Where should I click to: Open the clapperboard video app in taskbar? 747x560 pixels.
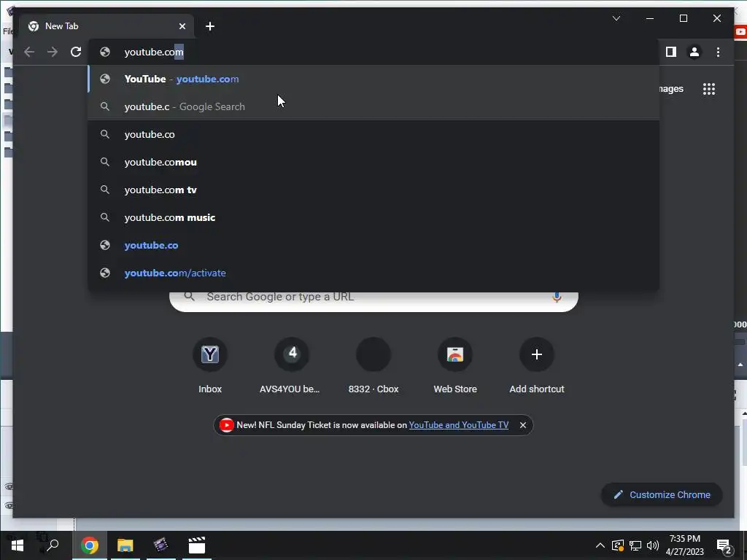(196, 545)
